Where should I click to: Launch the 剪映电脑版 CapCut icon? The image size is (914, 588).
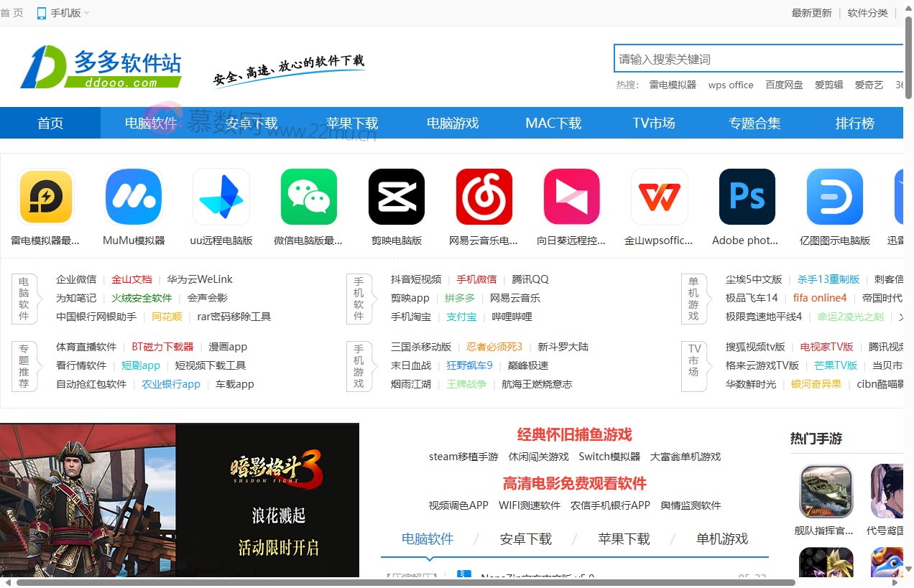pyautogui.click(x=396, y=196)
